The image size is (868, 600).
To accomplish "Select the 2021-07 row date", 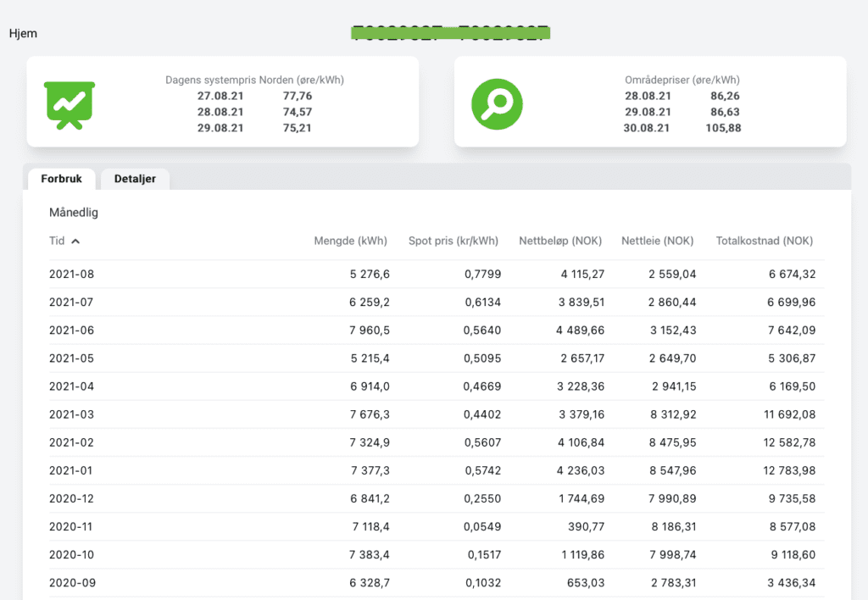I will (x=71, y=303).
